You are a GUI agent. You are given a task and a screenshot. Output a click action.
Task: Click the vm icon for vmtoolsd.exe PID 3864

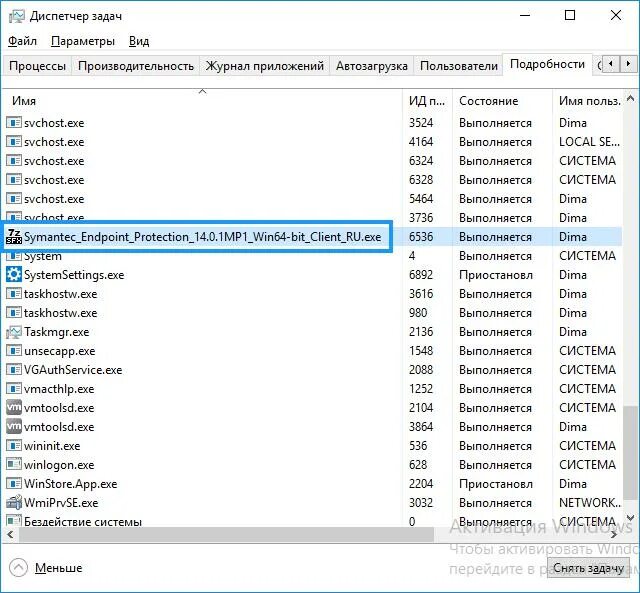[x=14, y=426]
